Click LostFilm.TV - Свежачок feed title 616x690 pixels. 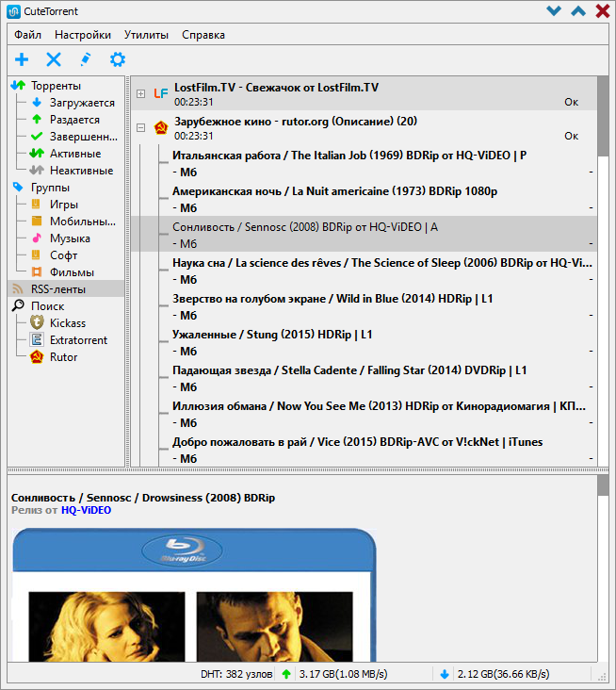pyautogui.click(x=276, y=88)
